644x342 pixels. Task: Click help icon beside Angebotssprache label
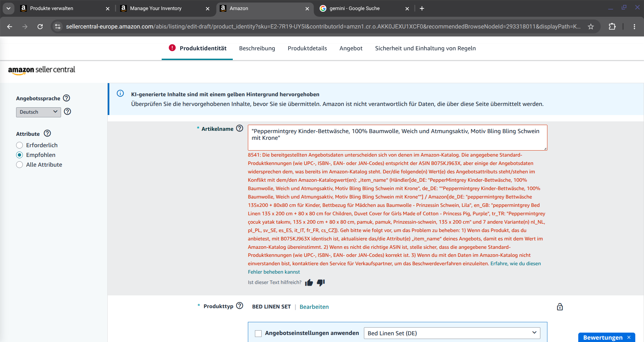tap(66, 98)
